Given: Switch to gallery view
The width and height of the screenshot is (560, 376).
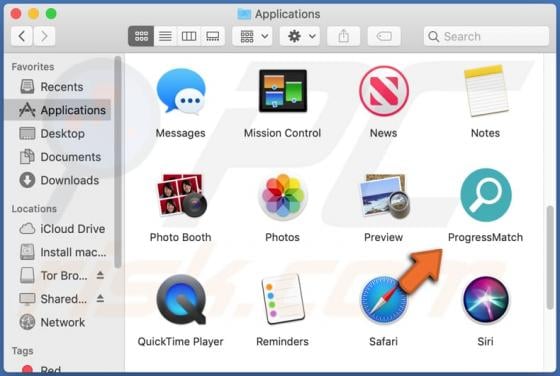Looking at the screenshot, I should (x=213, y=36).
